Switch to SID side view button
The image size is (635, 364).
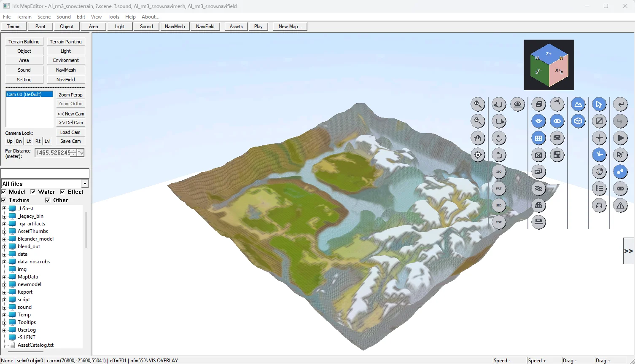point(499,206)
